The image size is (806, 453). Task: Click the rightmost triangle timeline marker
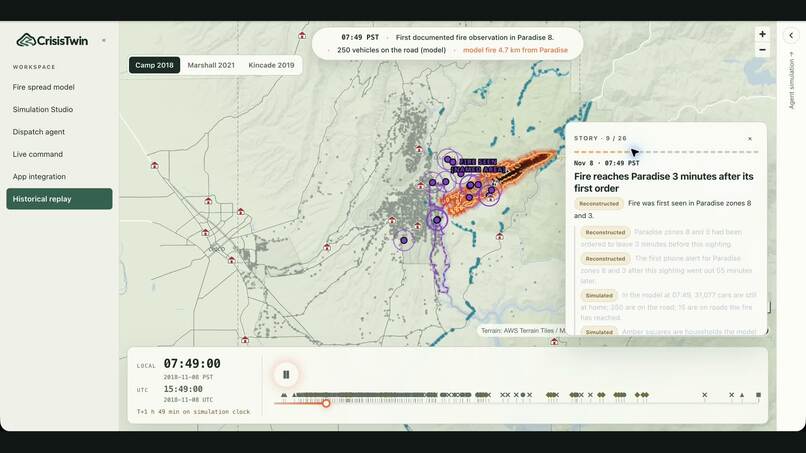(x=742, y=395)
